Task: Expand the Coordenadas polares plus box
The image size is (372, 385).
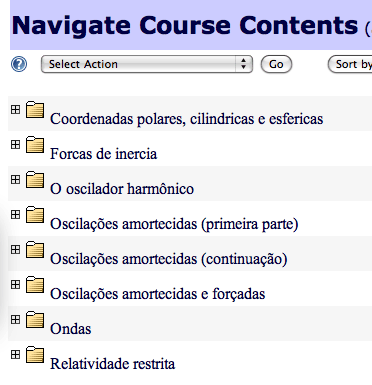Action: [15, 109]
